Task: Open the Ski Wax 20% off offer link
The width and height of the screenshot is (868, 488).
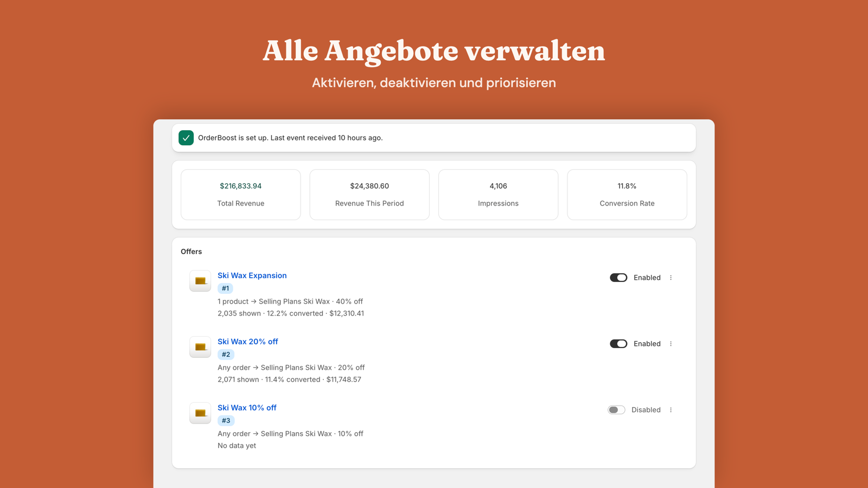Action: pos(248,342)
